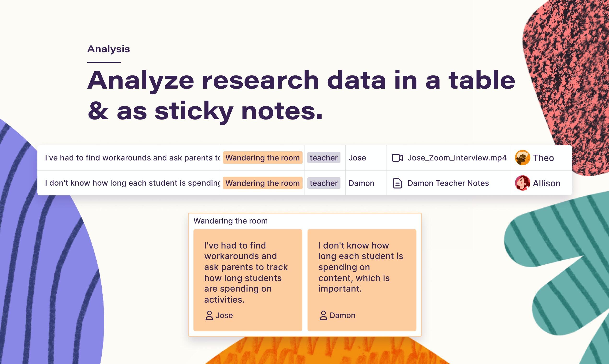The height and width of the screenshot is (364, 609).
Task: Click the teacher tag in the first row
Action: coord(324,158)
